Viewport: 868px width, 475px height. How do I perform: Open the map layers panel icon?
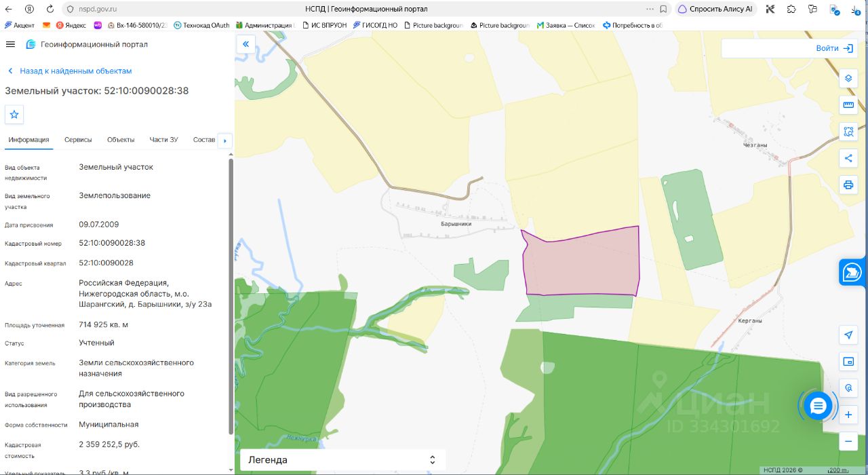[x=848, y=78]
